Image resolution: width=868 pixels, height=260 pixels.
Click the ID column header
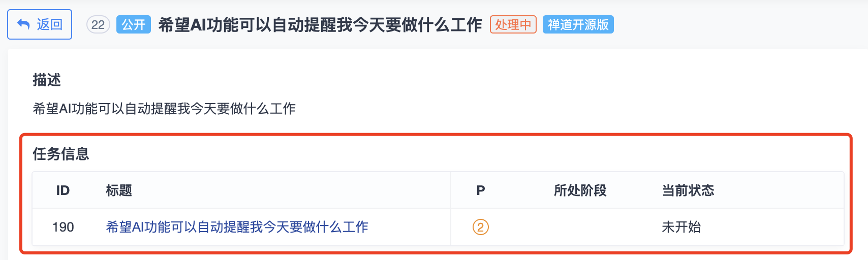(x=63, y=190)
